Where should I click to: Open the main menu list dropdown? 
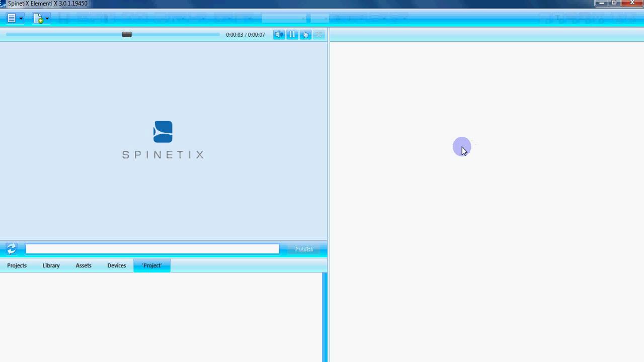(15, 19)
